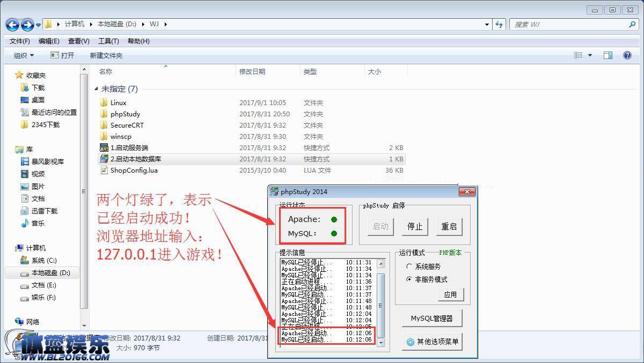The height and width of the screenshot is (363, 644).
Task: Select the Linux folder icon
Action: click(104, 102)
